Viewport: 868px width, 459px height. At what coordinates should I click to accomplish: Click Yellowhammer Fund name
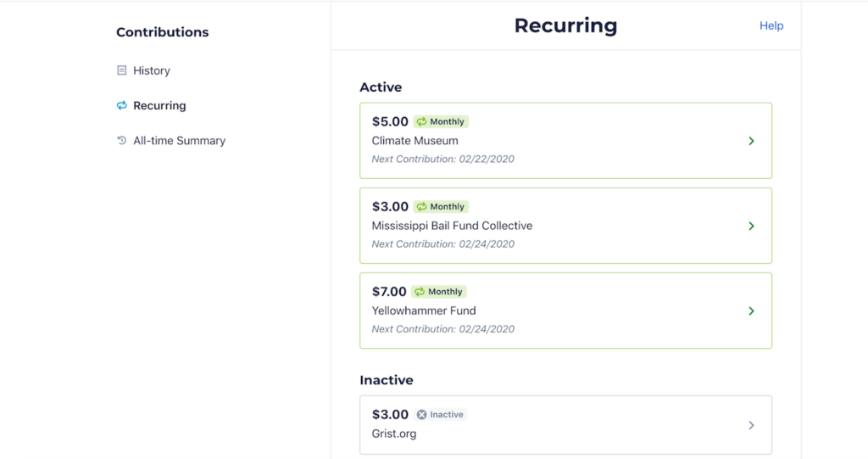pyautogui.click(x=424, y=311)
